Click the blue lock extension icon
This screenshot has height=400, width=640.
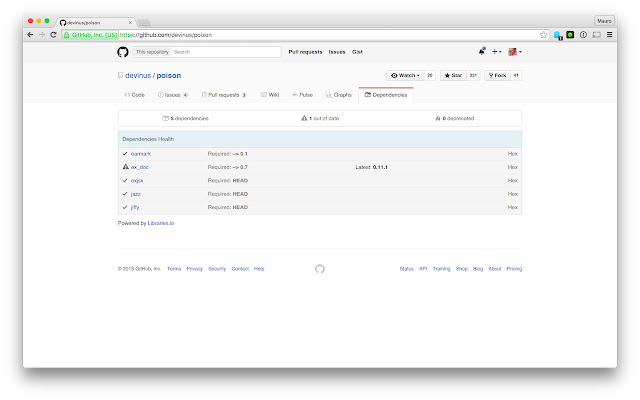pyautogui.click(x=558, y=35)
